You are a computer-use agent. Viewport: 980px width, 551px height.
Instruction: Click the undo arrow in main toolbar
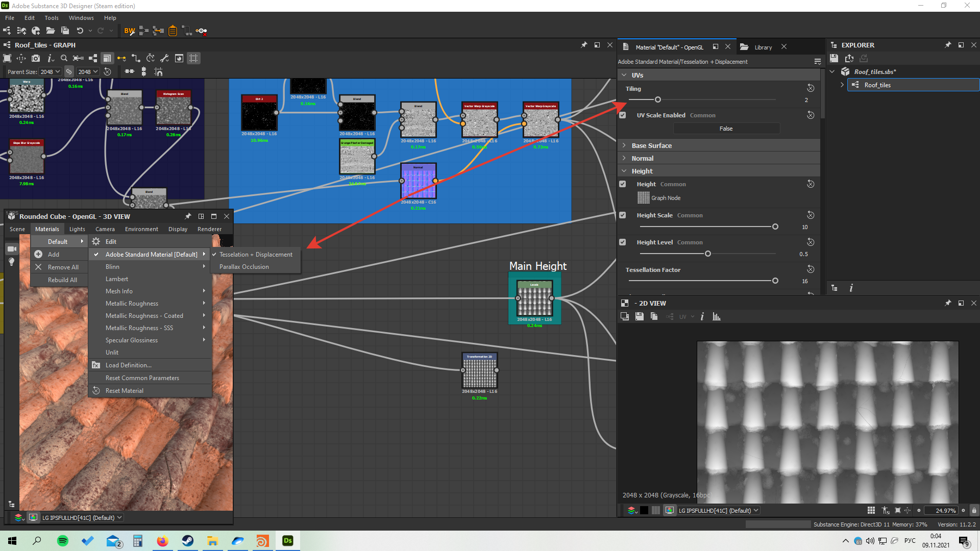coord(80,31)
